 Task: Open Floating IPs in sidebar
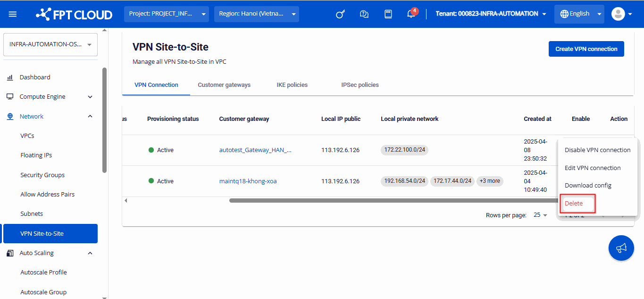click(36, 155)
